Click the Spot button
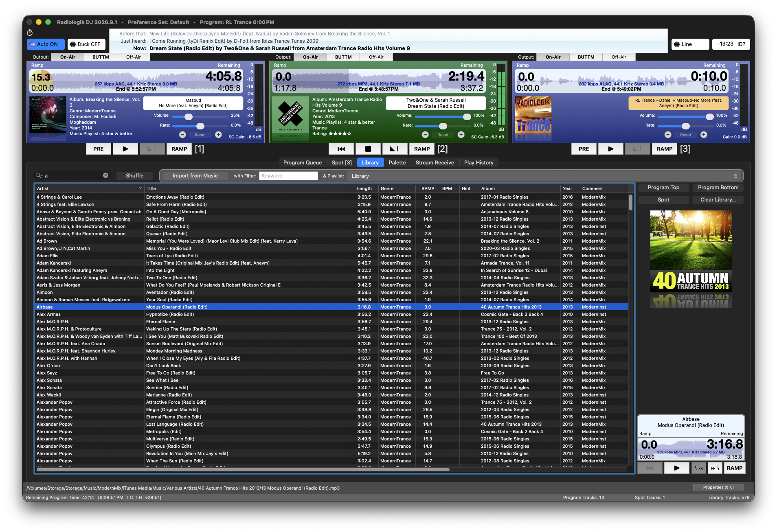The width and height of the screenshot is (777, 532). point(663,200)
